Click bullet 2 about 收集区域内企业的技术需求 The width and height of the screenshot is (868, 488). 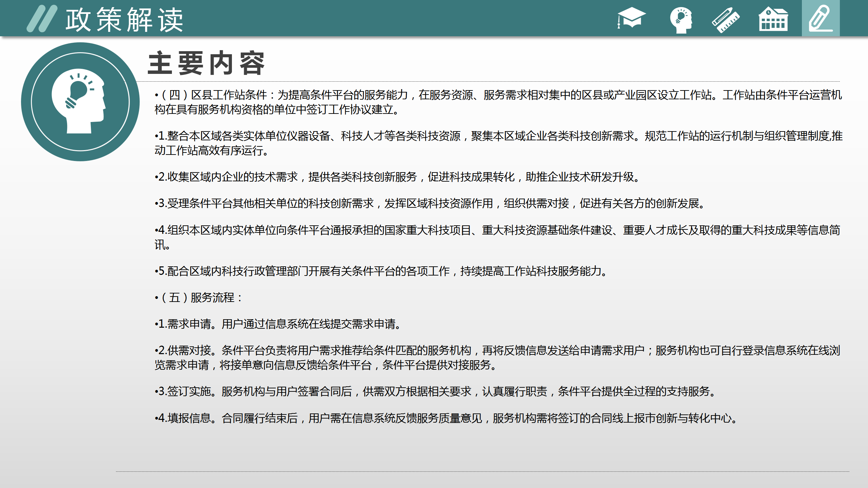[x=397, y=177]
